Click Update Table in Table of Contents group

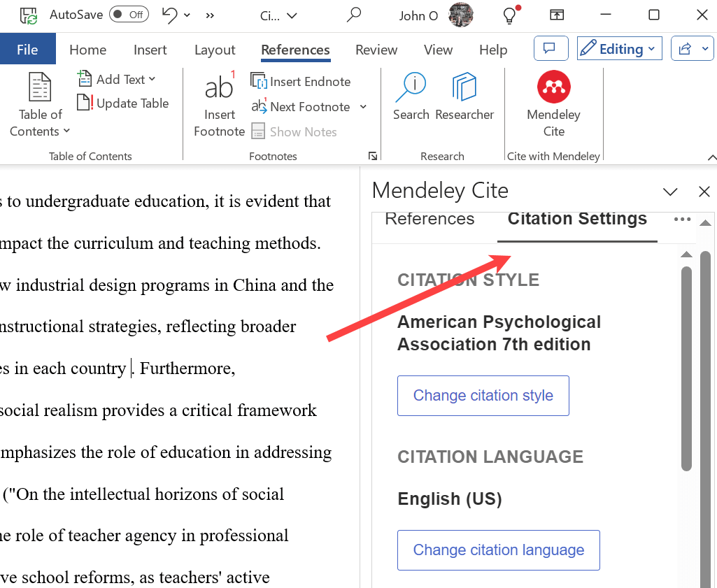(x=123, y=103)
